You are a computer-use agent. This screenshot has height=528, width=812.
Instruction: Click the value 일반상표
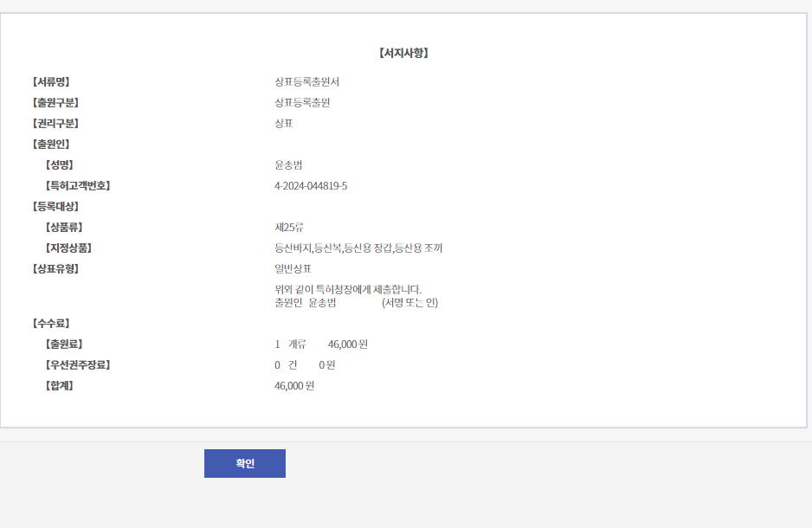pyautogui.click(x=293, y=268)
